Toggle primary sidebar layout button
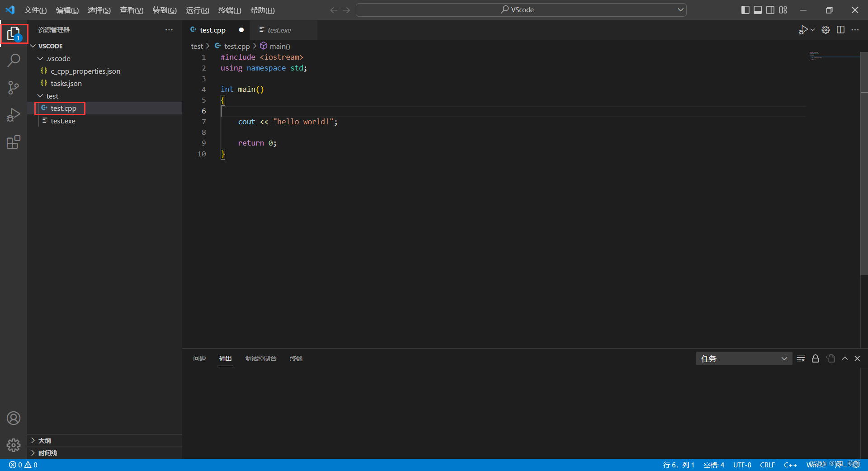Viewport: 868px width, 471px height. click(745, 10)
